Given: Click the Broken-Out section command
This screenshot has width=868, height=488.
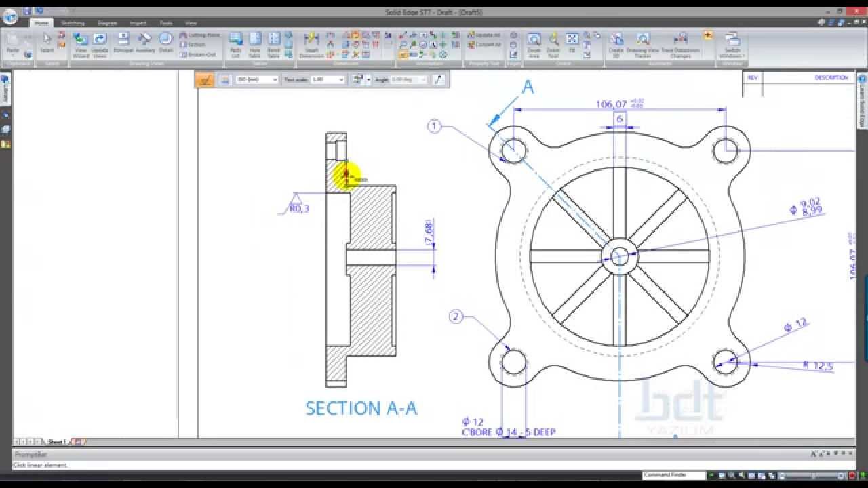Looking at the screenshot, I should point(198,54).
